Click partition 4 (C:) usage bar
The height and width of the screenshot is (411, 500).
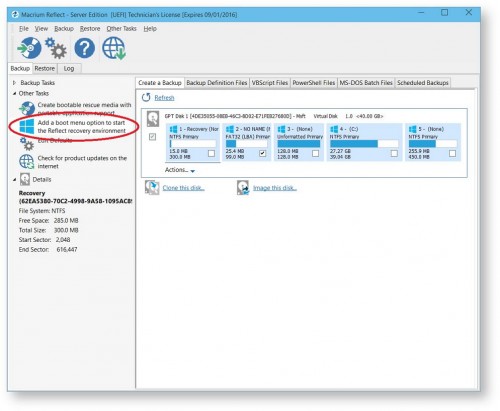coord(364,144)
